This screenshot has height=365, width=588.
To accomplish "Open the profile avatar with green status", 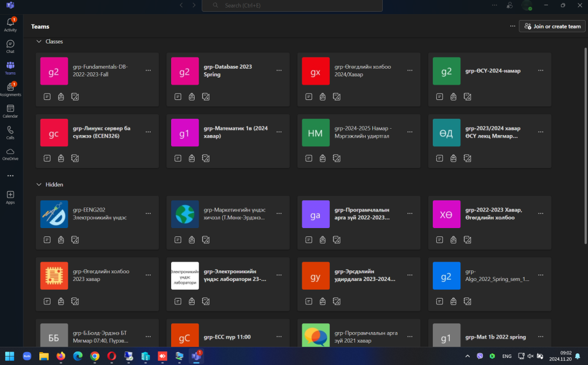I will [x=527, y=5].
